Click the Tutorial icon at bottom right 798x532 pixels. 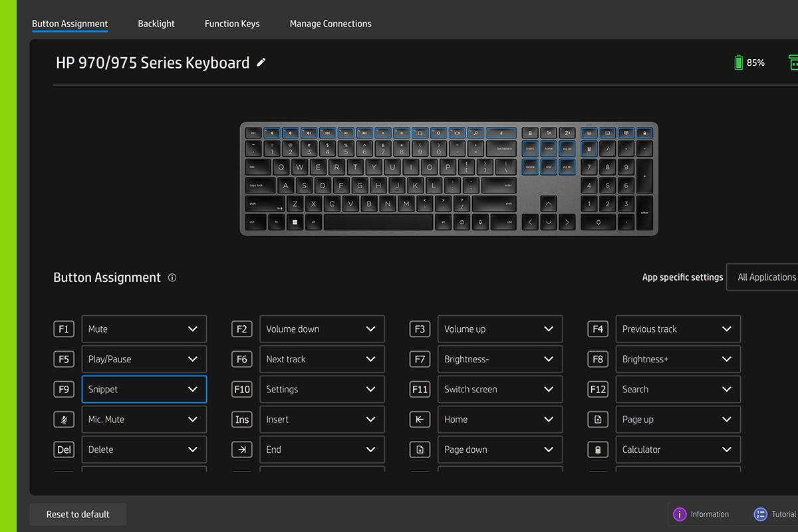point(760,514)
